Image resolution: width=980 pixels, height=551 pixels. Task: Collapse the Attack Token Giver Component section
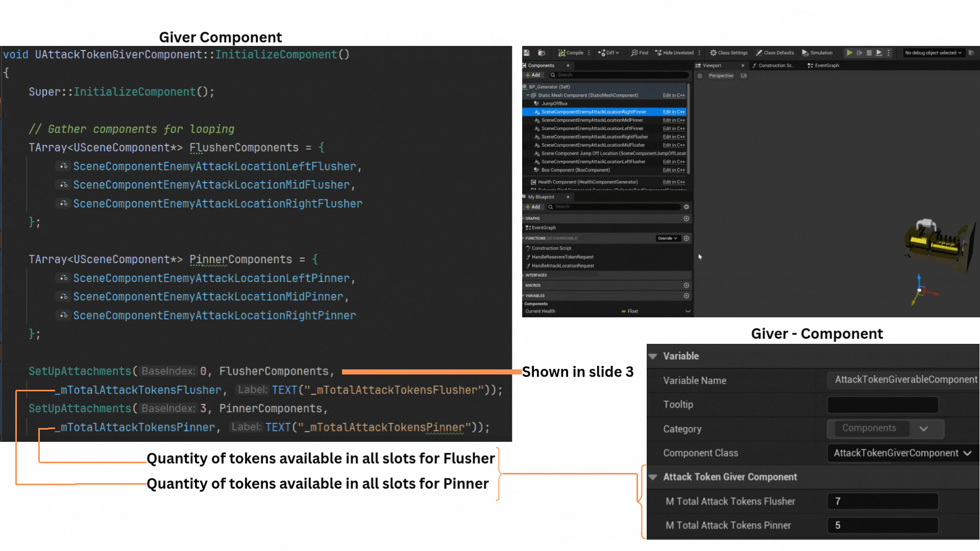(653, 477)
